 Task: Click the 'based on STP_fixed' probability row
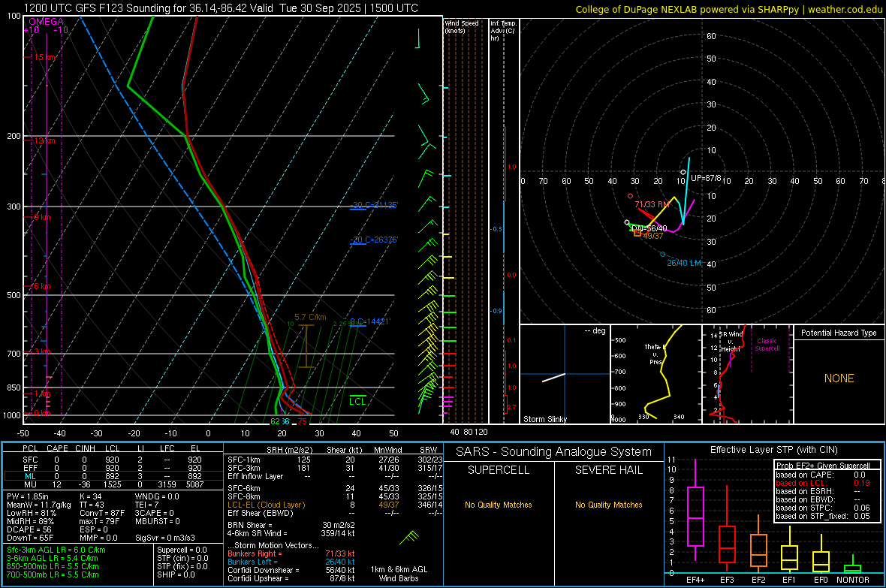click(823, 516)
